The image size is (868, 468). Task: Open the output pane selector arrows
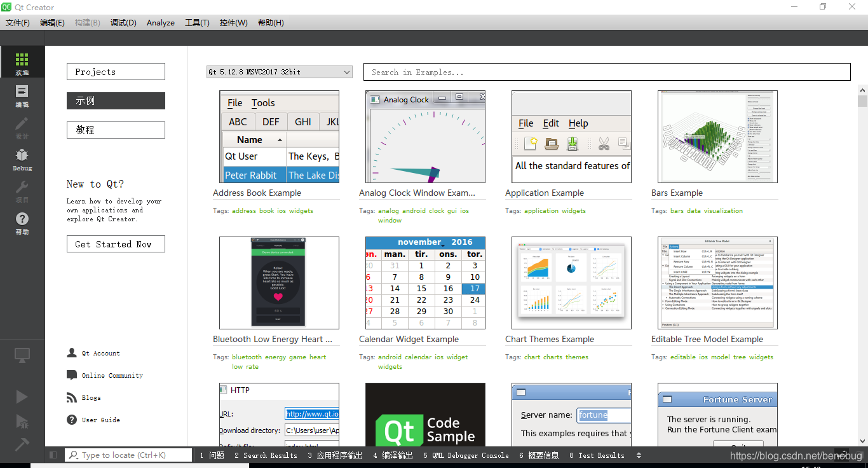[x=639, y=455]
